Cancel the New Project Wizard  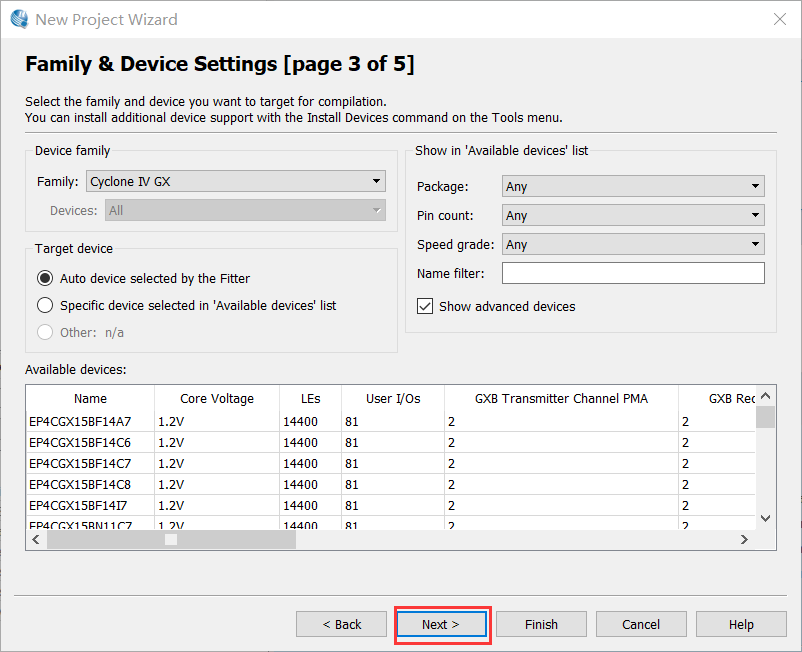641,624
